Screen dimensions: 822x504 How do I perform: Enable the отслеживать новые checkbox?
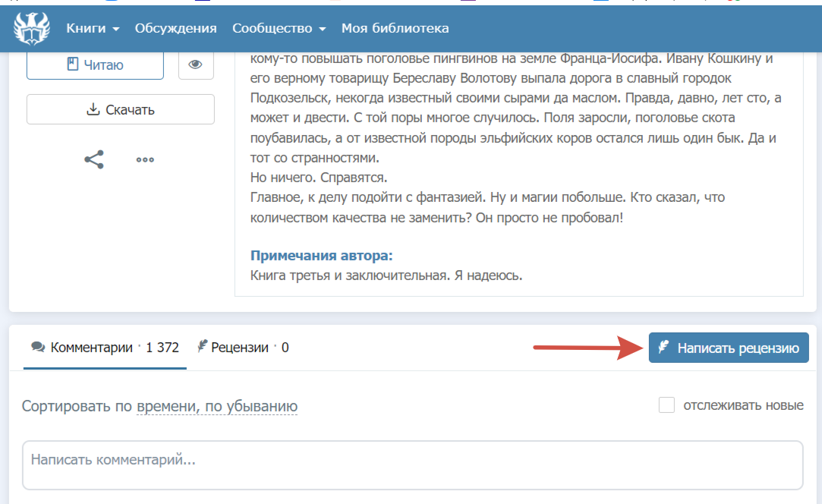pos(666,405)
